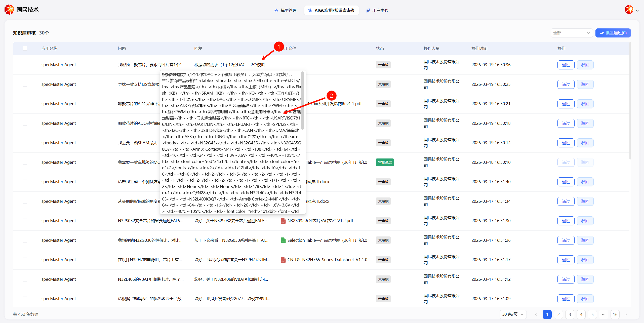Image resolution: width=644 pixels, height=324 pixels.
Task: Click the 模型管理 tab icon
Action: pyautogui.click(x=276, y=10)
